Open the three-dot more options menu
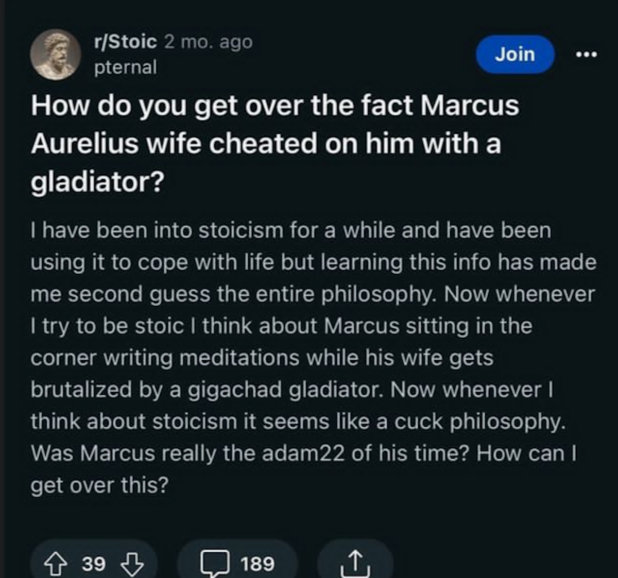 [x=586, y=54]
